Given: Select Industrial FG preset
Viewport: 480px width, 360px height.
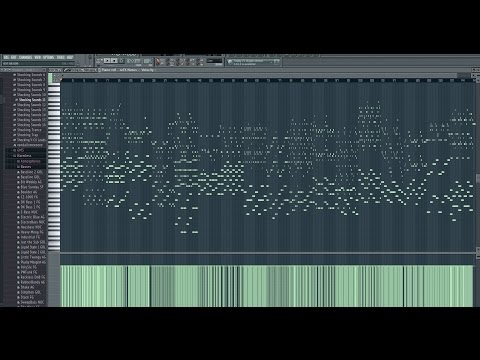Looking at the screenshot, I should point(29,237).
